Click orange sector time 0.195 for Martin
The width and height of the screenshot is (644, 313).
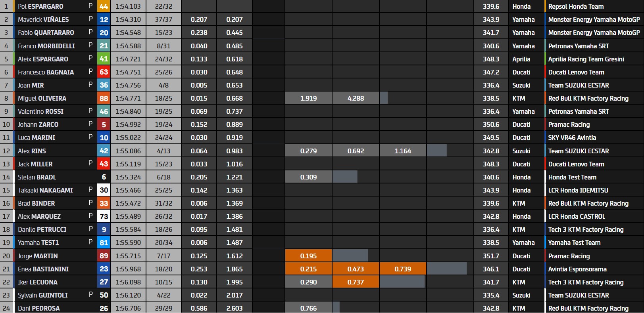[308, 256]
